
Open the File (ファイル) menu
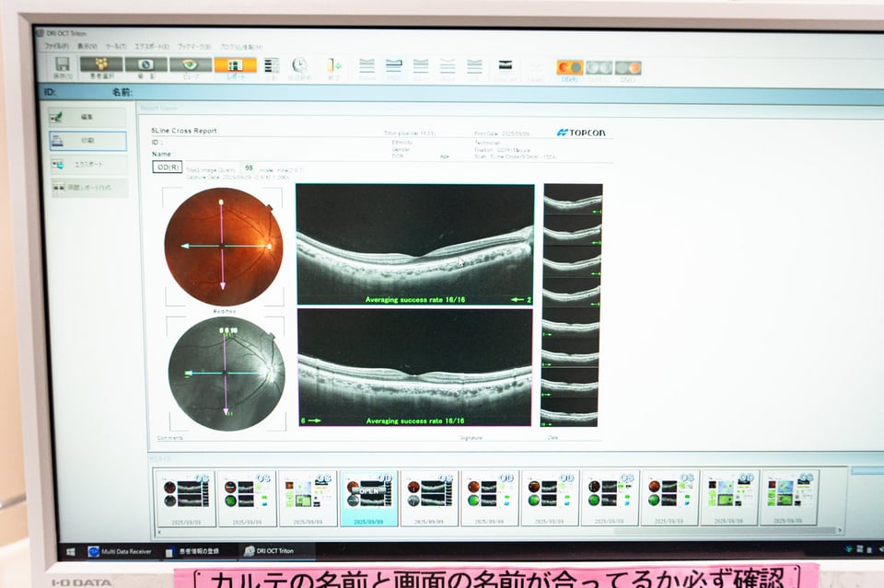point(56,46)
